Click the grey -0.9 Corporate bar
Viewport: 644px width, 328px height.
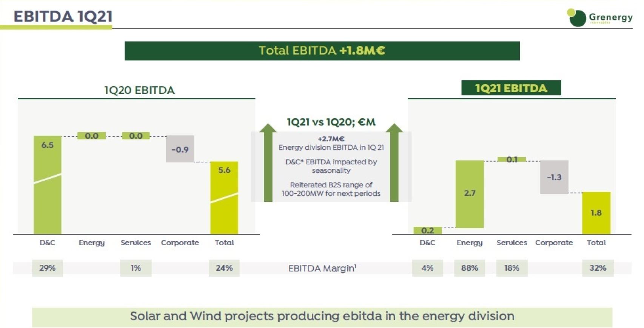[180, 149]
